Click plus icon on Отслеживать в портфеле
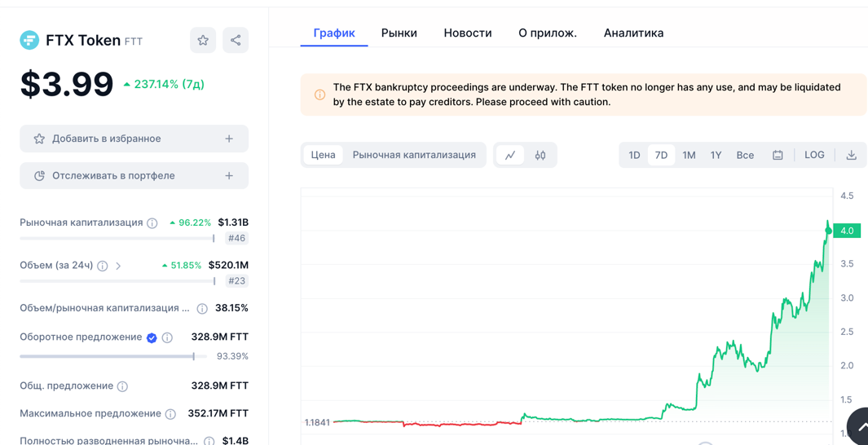 pos(229,175)
